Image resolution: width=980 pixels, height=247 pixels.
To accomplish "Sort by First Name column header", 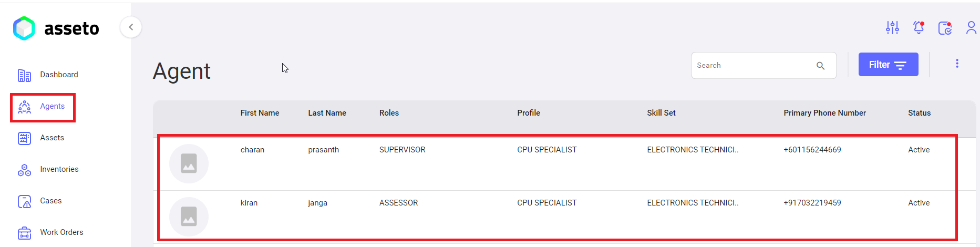I will (260, 113).
